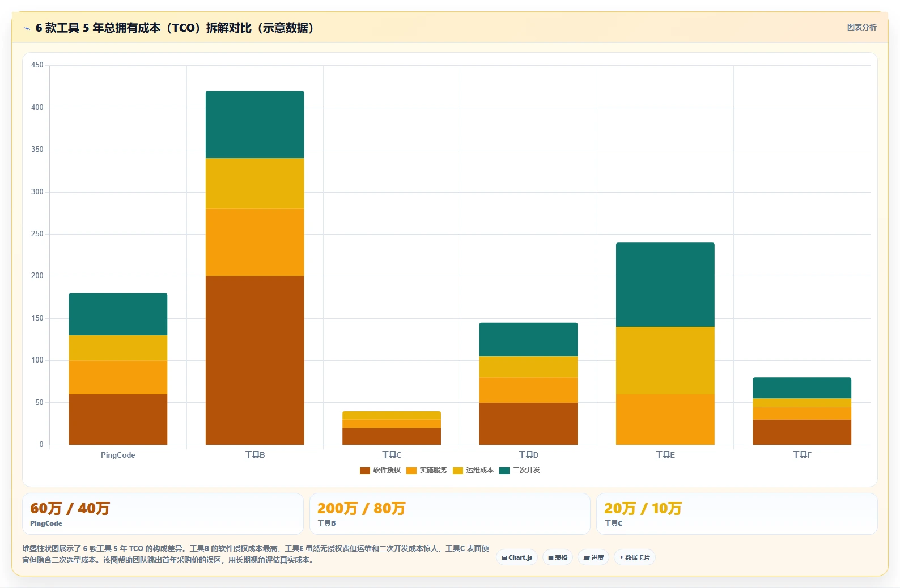Select PingCode's orange 实施服务 bar segment
Image resolution: width=900 pixels, height=588 pixels.
pyautogui.click(x=118, y=377)
